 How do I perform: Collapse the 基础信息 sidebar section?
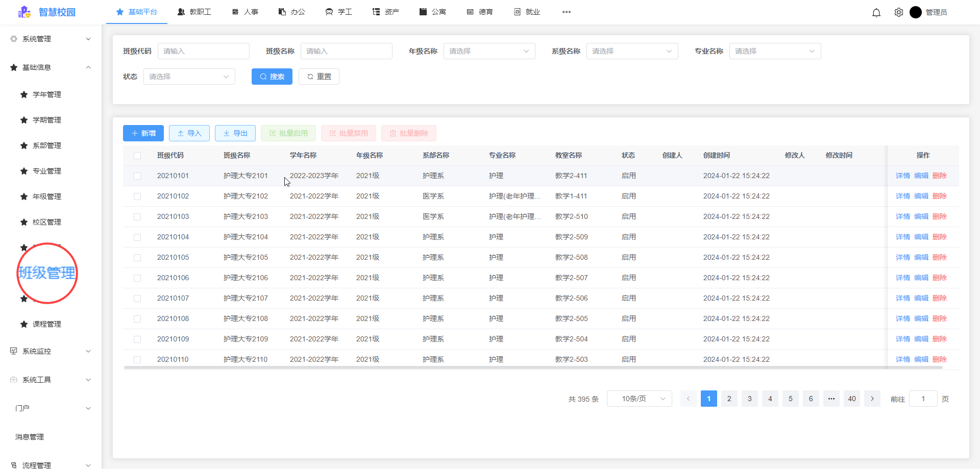click(88, 67)
